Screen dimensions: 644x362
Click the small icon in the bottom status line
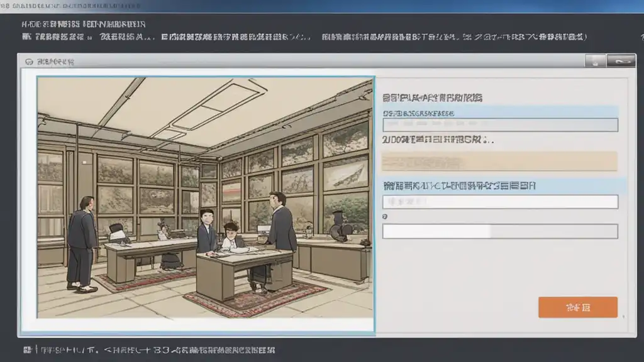pyautogui.click(x=28, y=349)
